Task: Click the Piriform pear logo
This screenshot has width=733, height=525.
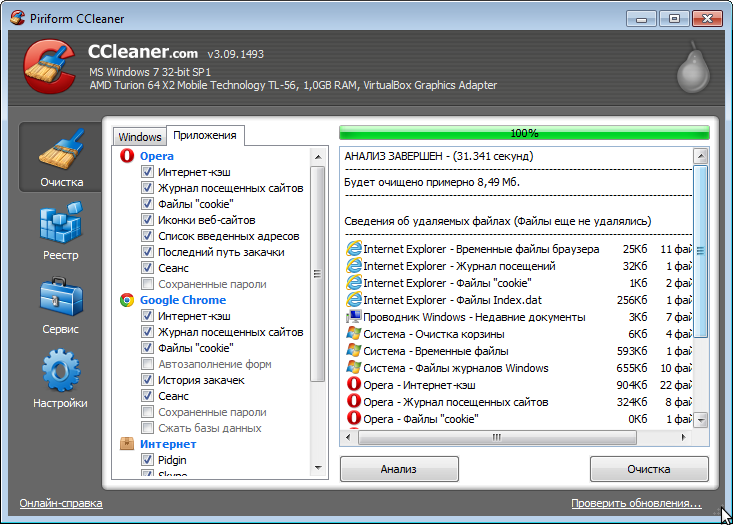Action: tap(693, 67)
